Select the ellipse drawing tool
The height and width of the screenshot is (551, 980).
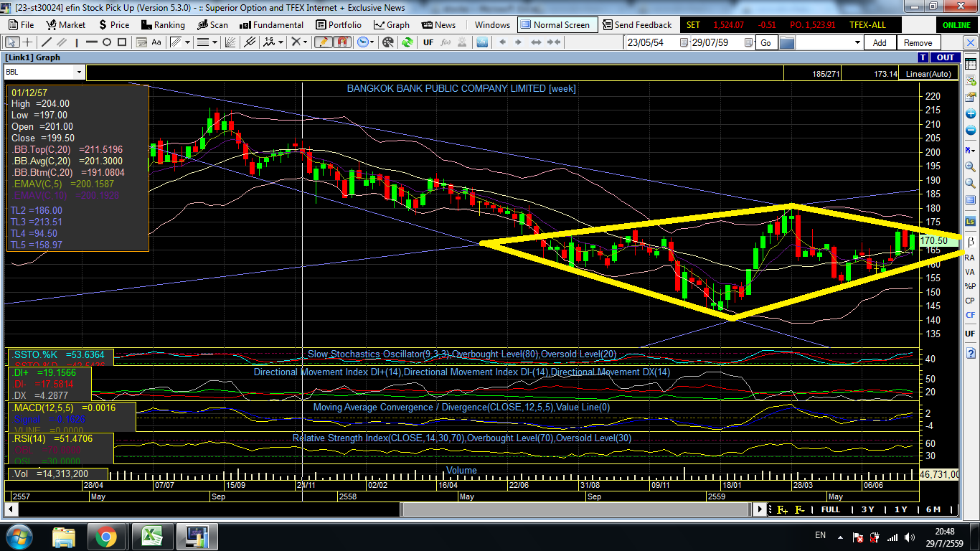(x=107, y=42)
